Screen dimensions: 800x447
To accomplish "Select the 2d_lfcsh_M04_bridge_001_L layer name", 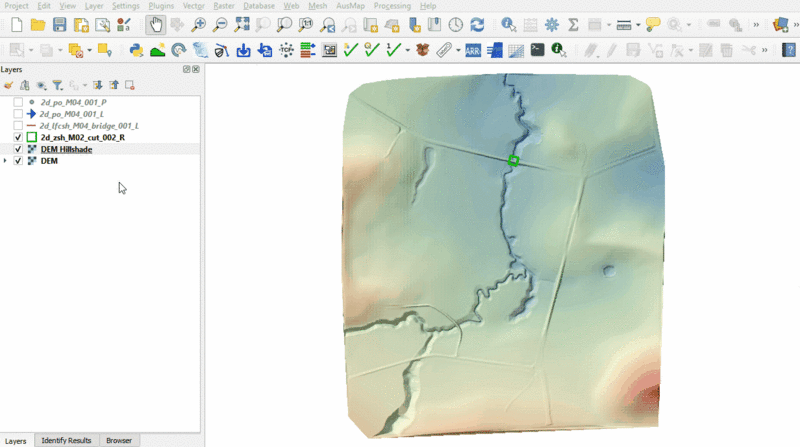I will coord(88,126).
